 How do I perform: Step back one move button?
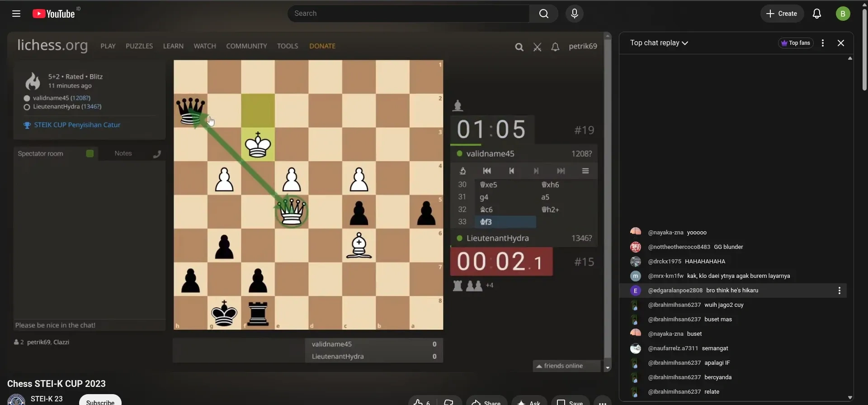[511, 171]
